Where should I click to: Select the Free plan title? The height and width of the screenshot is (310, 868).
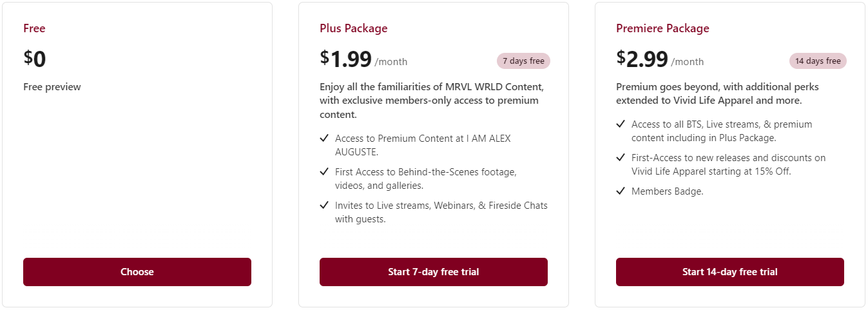pos(34,28)
